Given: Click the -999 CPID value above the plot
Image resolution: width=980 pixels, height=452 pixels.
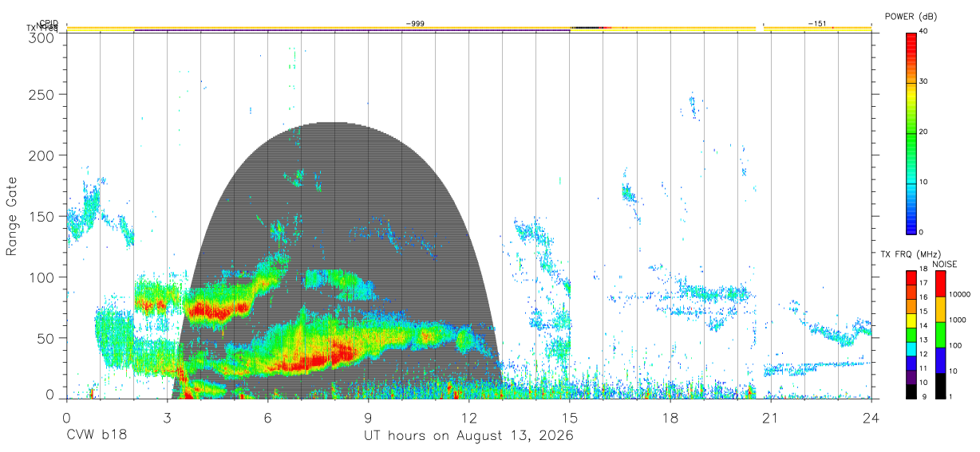Looking at the screenshot, I should click(415, 24).
